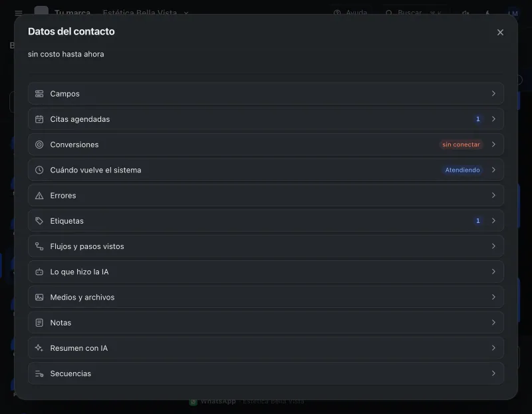Open the Notas section

pyautogui.click(x=265, y=323)
